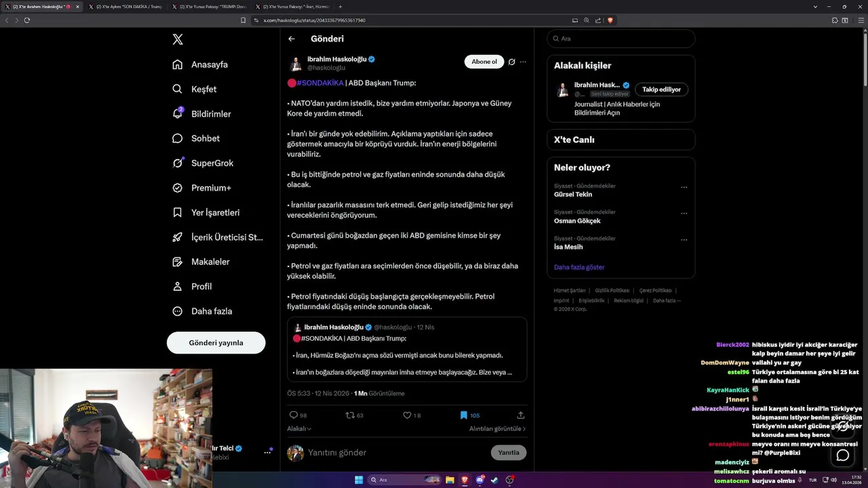Click the #SONDAKİKA hashtag in main post

pyautogui.click(x=320, y=83)
